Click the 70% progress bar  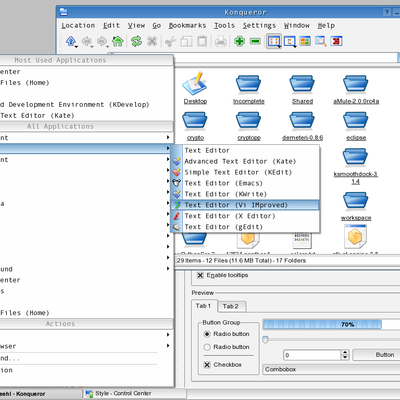[x=331, y=324]
